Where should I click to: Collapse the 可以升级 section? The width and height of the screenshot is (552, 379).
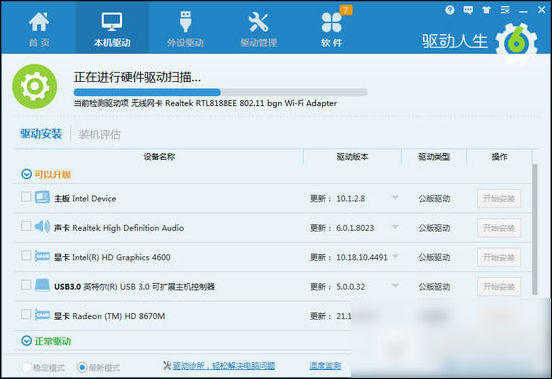(x=26, y=174)
